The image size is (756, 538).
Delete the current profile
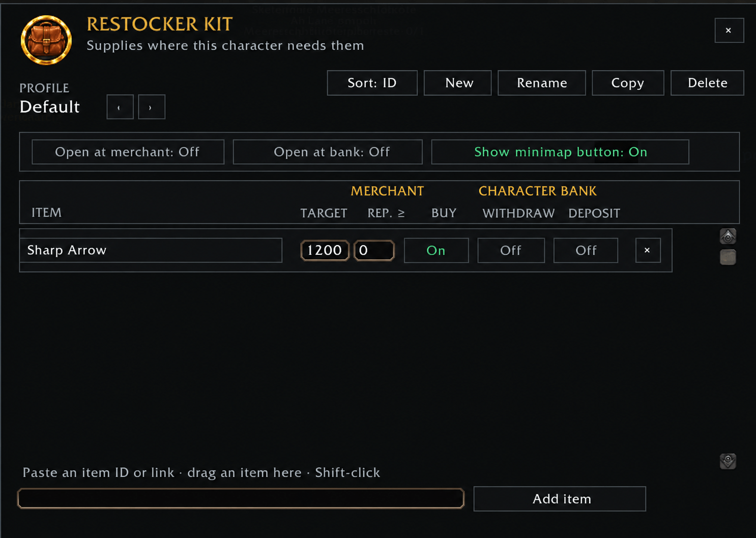click(x=707, y=83)
